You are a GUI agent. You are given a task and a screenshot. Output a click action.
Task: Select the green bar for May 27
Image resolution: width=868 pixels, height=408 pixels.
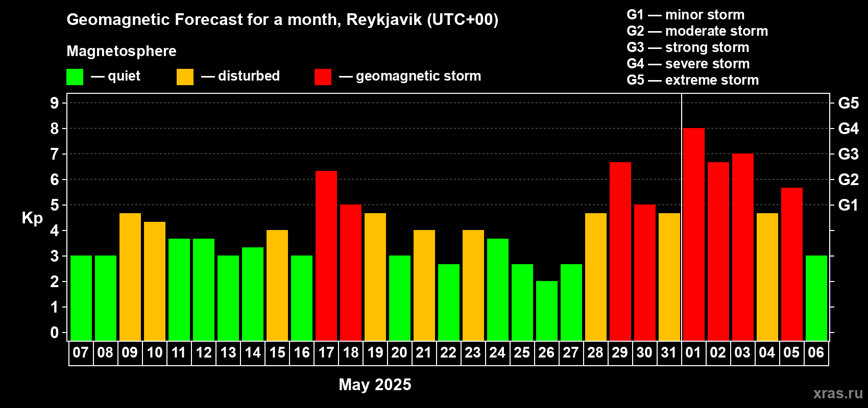point(571,302)
